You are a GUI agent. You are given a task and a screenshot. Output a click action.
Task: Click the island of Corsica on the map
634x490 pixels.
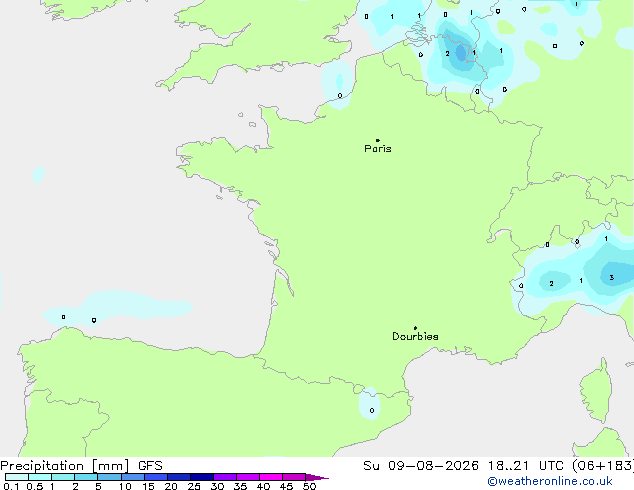tap(596, 390)
